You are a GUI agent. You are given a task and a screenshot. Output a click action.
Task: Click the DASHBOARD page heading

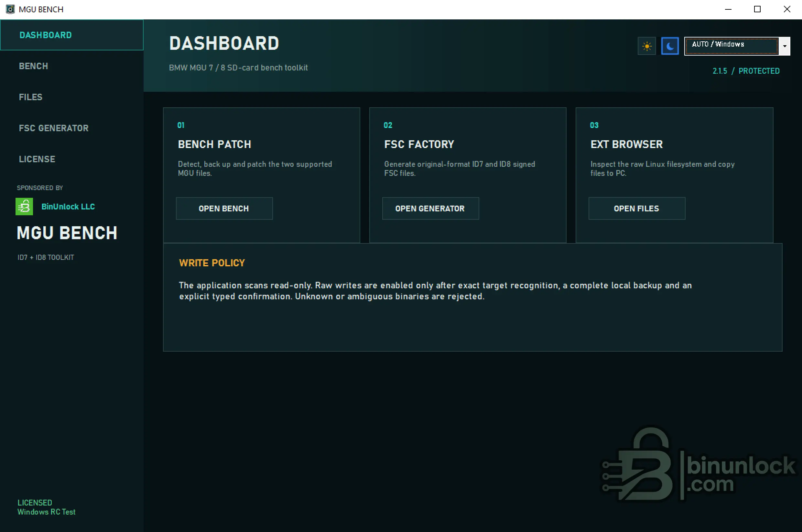pos(224,43)
